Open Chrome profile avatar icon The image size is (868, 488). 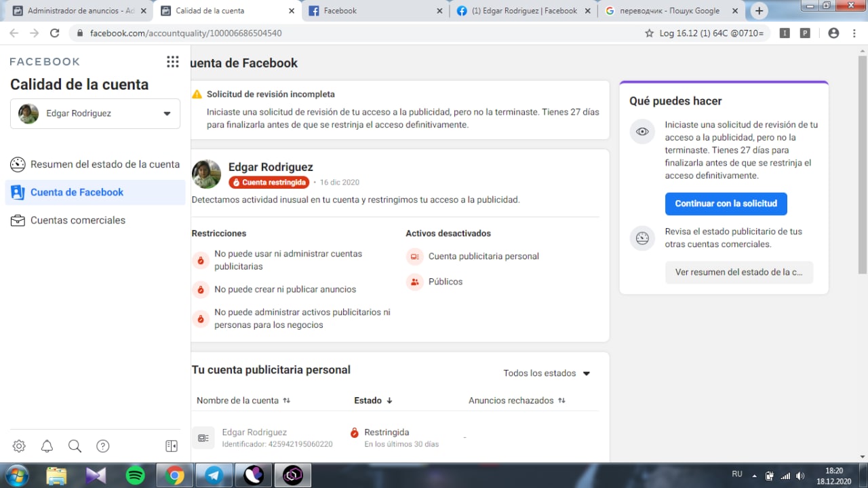pyautogui.click(x=833, y=33)
